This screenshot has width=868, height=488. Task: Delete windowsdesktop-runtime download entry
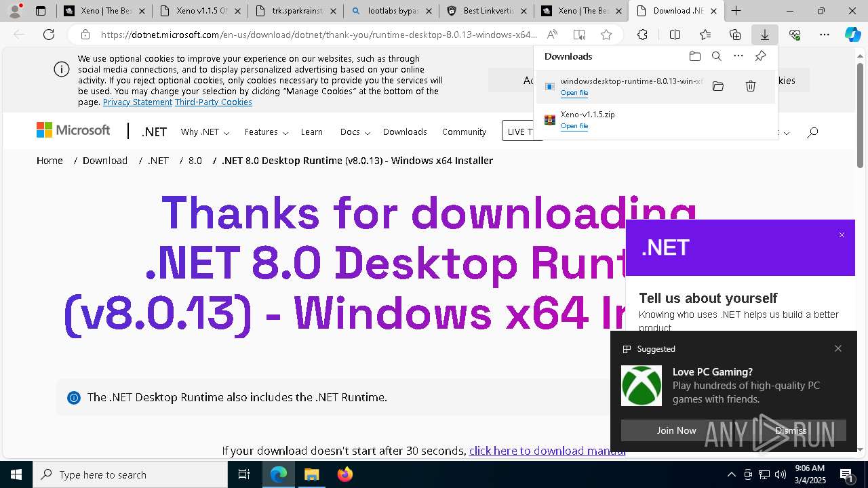point(751,86)
